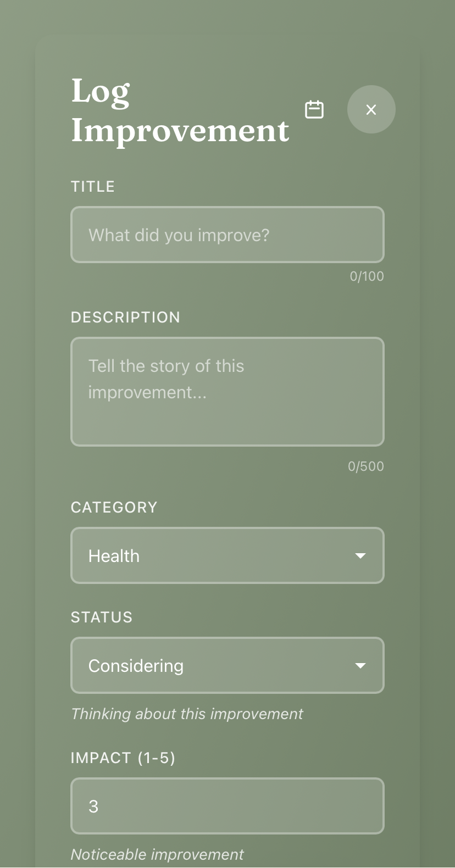
Task: Select the TITLE field label
Action: point(92,186)
